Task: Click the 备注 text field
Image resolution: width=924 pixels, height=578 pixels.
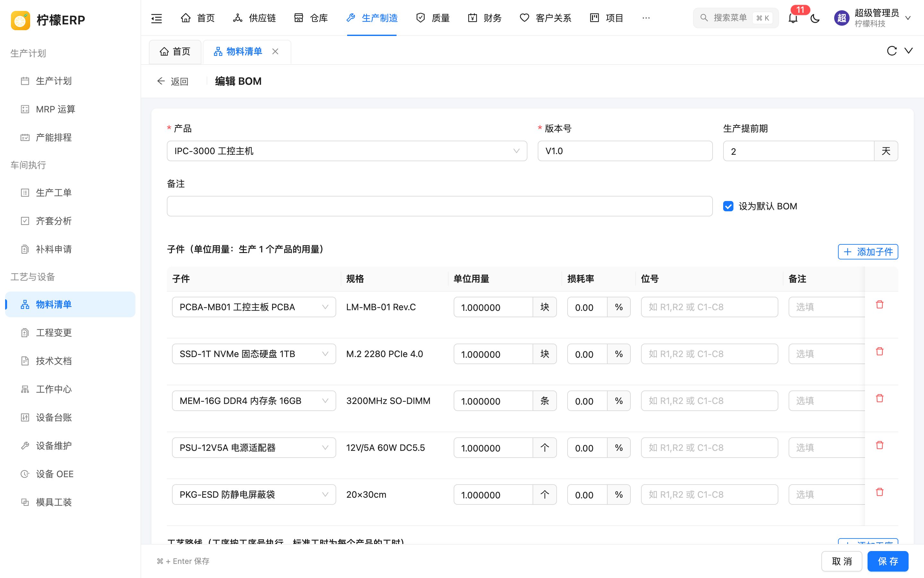Action: (440, 206)
